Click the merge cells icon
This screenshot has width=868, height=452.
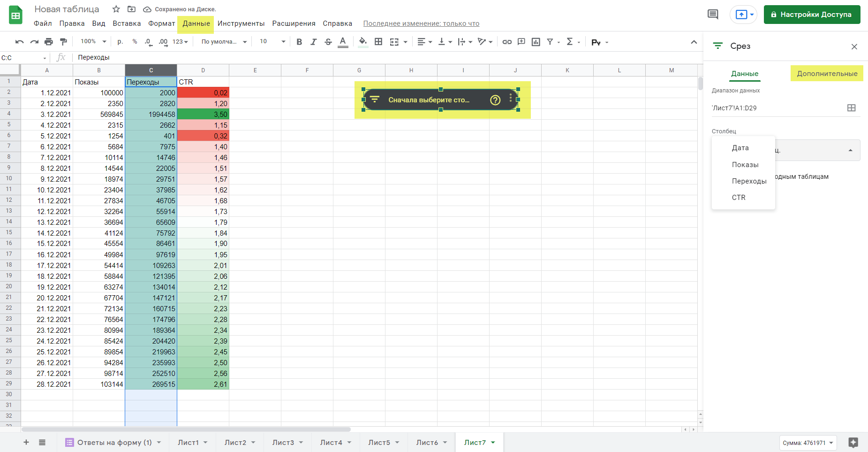point(394,42)
